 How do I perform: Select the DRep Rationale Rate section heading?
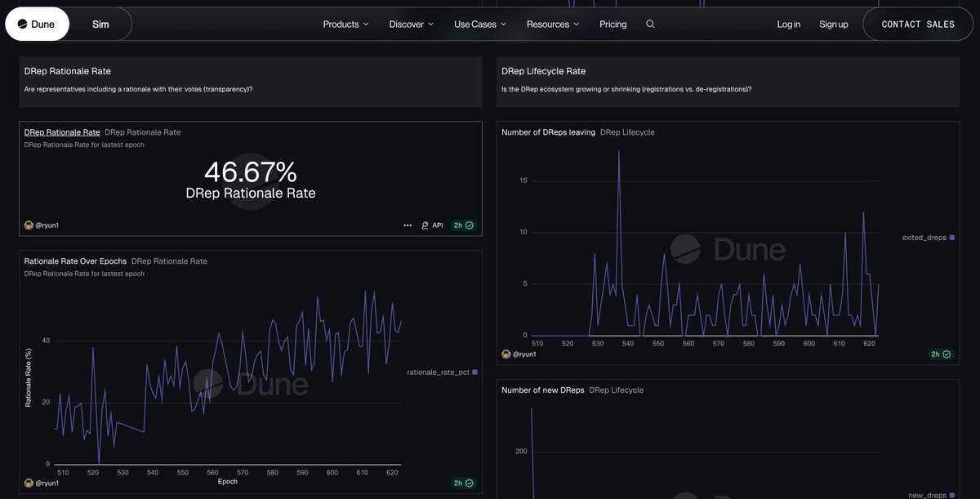pos(68,71)
